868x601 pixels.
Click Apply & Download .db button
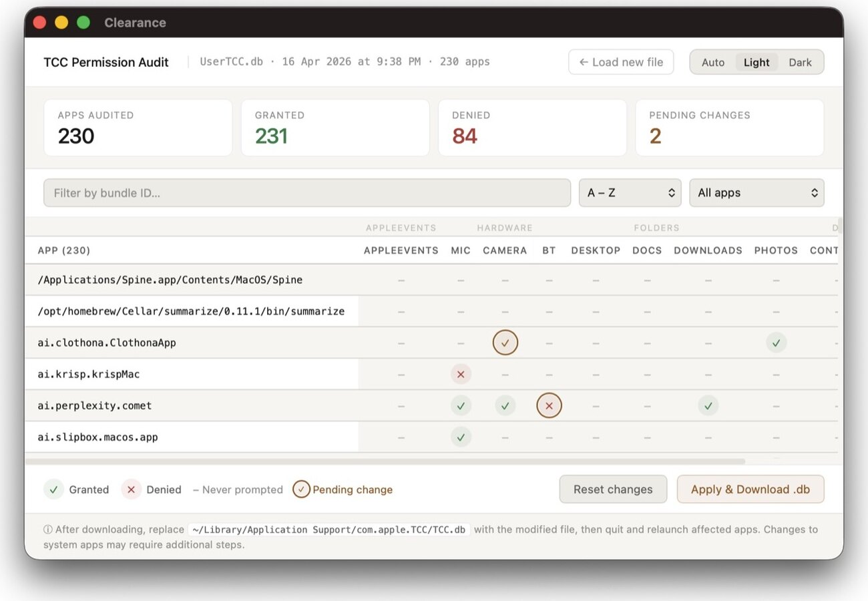(x=750, y=489)
